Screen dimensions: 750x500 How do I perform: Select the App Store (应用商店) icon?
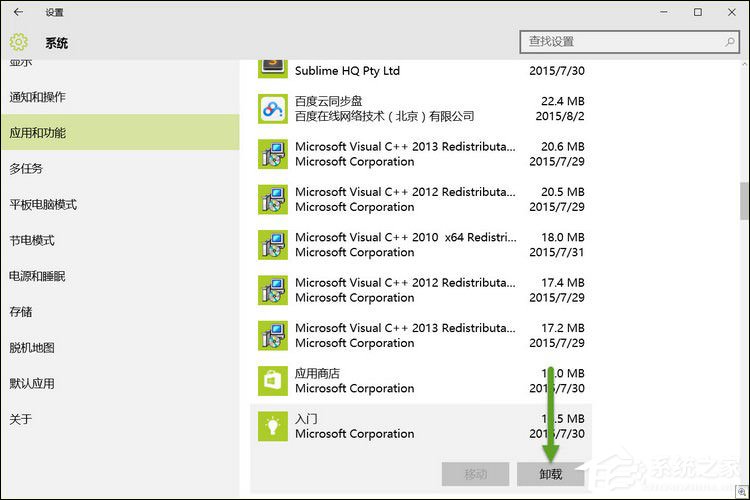pos(273,380)
